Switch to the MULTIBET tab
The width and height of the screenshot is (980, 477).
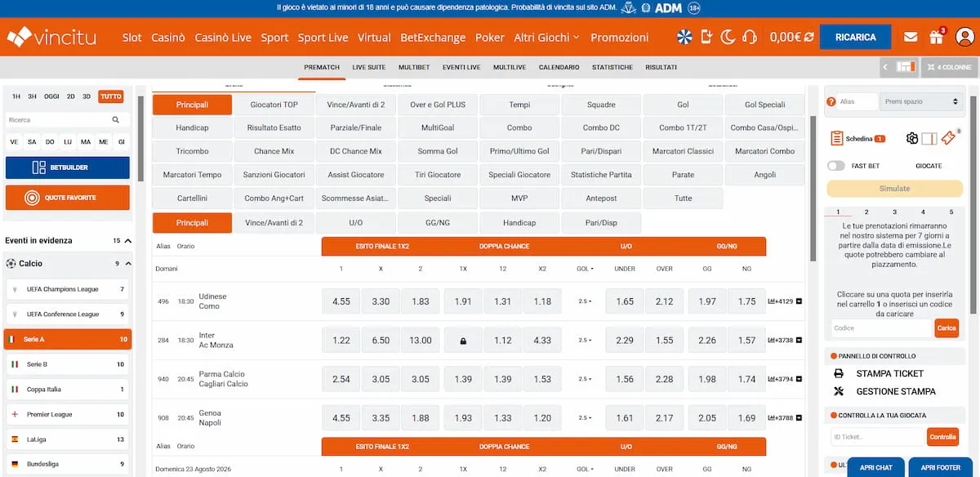(x=414, y=67)
